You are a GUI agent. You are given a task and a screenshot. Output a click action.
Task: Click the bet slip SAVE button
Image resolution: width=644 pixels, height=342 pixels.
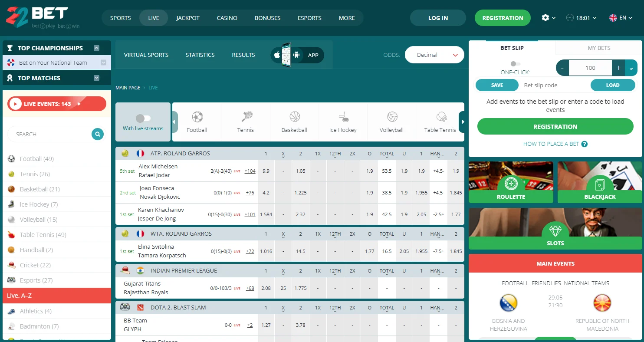click(497, 85)
